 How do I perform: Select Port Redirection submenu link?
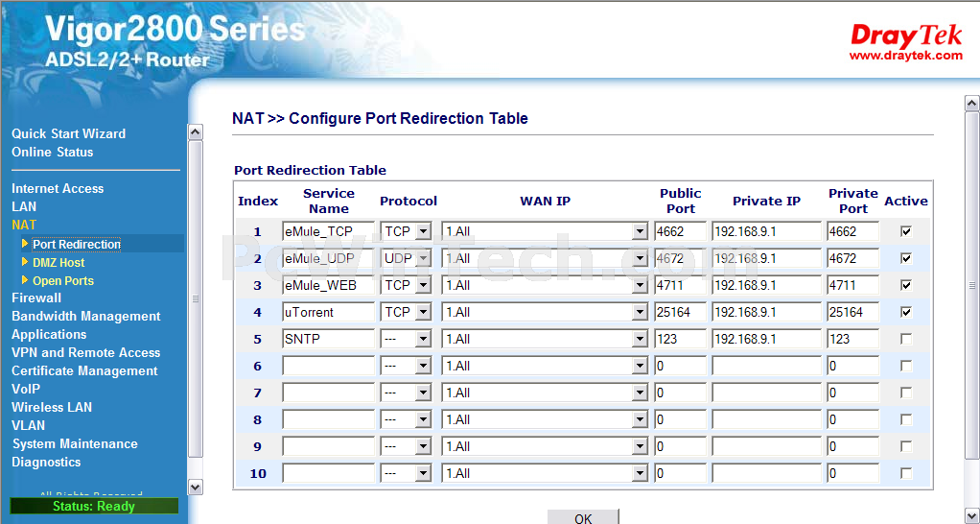(77, 245)
